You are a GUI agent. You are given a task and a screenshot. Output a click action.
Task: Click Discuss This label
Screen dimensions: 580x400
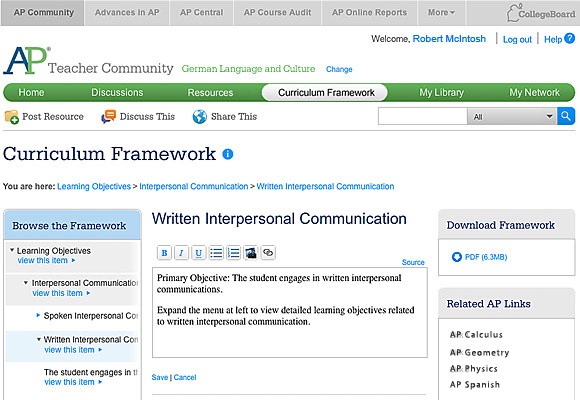click(x=147, y=117)
